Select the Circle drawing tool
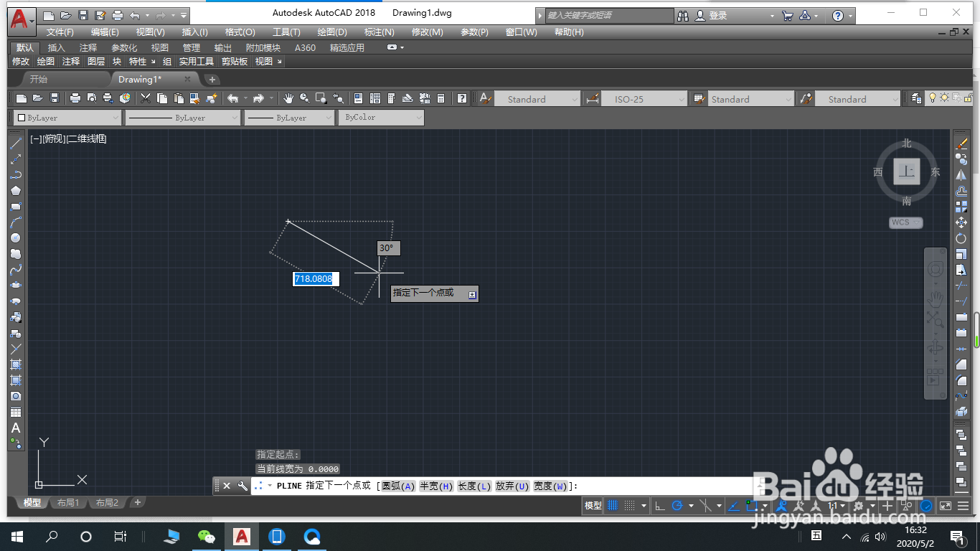 pyautogui.click(x=16, y=238)
